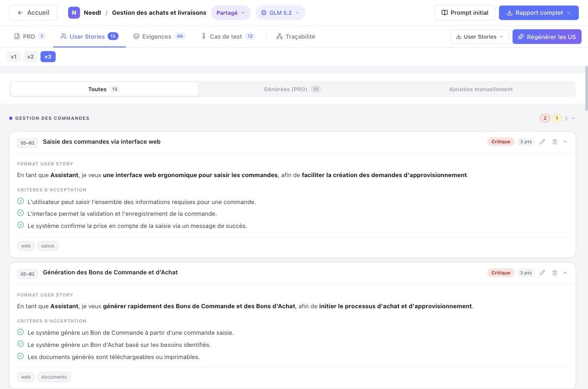The height and width of the screenshot is (389, 588).
Task: Click the title 'Génération des Bons de Commande et d'Achat'
Action: point(110,272)
